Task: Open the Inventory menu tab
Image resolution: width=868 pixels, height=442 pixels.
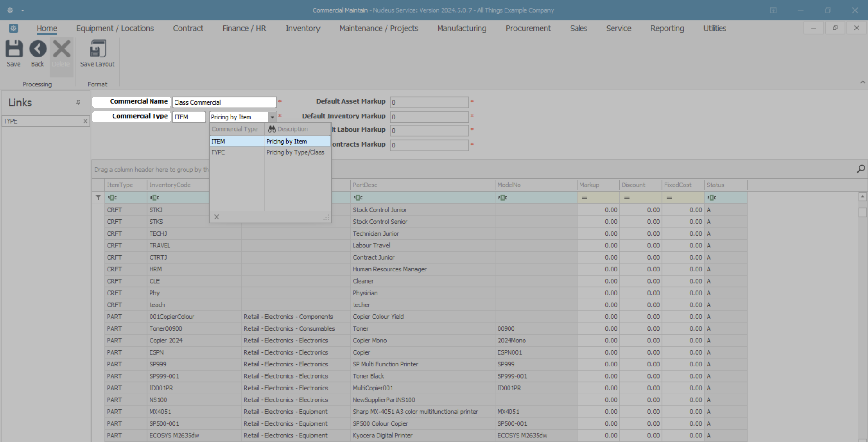Action: click(x=302, y=29)
